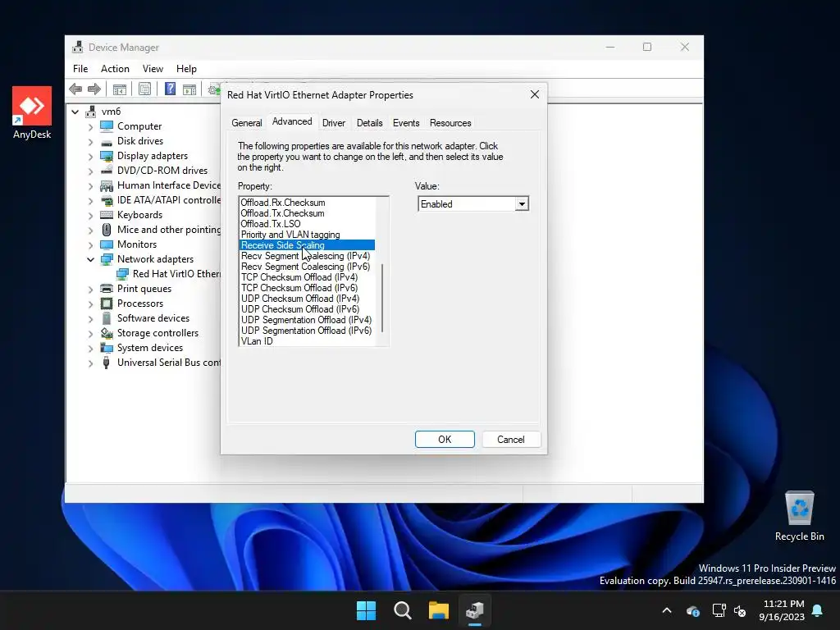
Task: Switch to the Driver tab
Action: pyautogui.click(x=334, y=123)
